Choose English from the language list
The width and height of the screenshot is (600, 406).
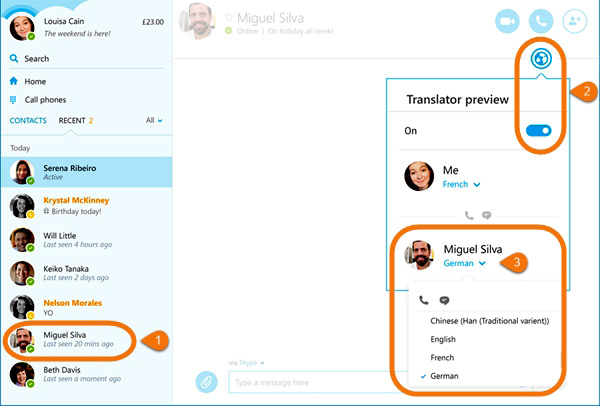[443, 339]
